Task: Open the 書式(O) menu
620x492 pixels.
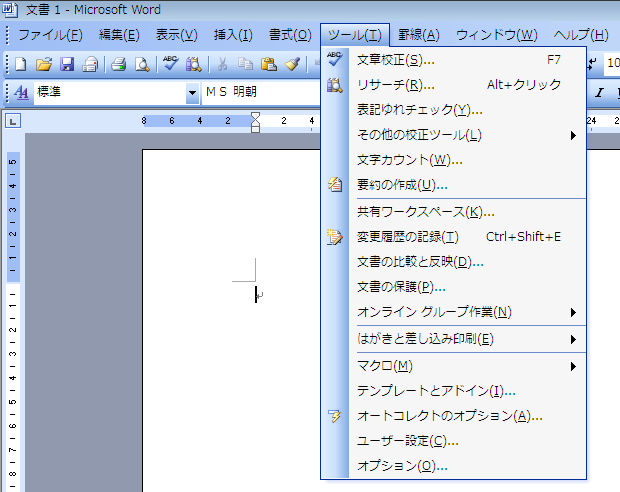Action: (x=290, y=35)
